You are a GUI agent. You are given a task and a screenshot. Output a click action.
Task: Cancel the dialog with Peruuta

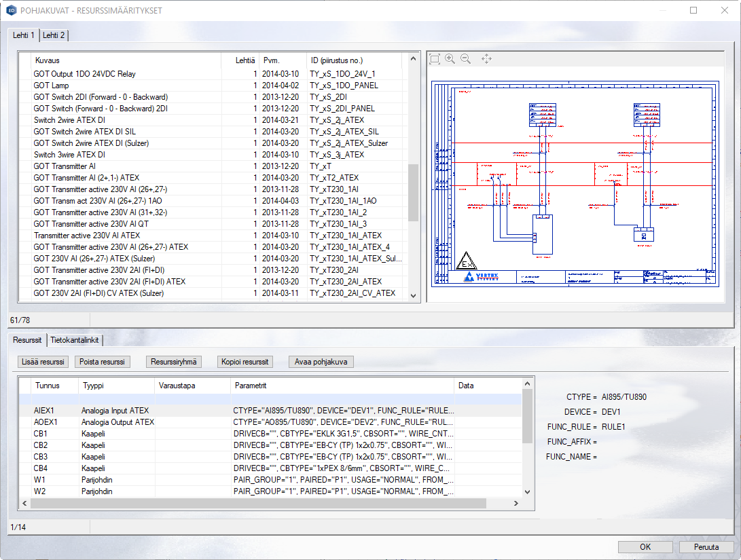(706, 547)
